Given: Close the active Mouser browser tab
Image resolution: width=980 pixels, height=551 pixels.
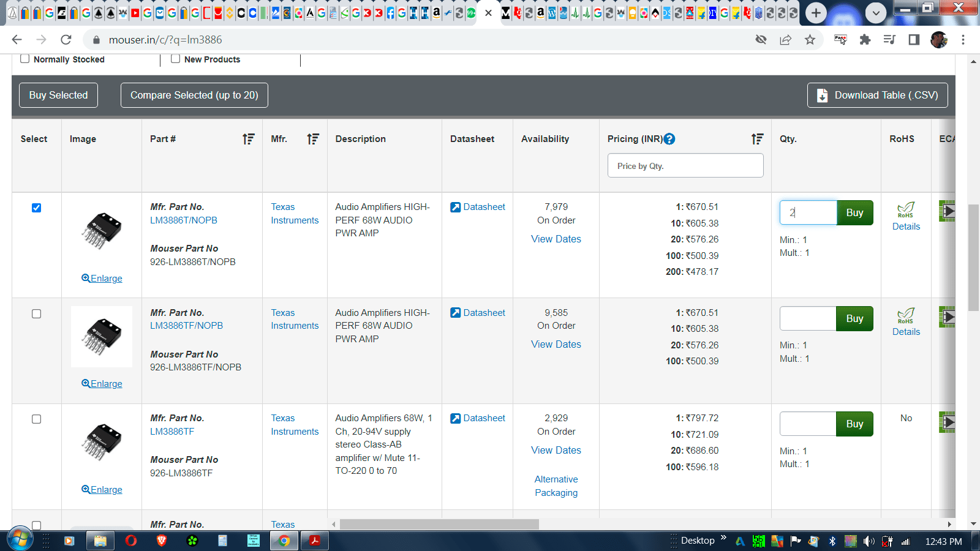Looking at the screenshot, I should click(488, 13).
